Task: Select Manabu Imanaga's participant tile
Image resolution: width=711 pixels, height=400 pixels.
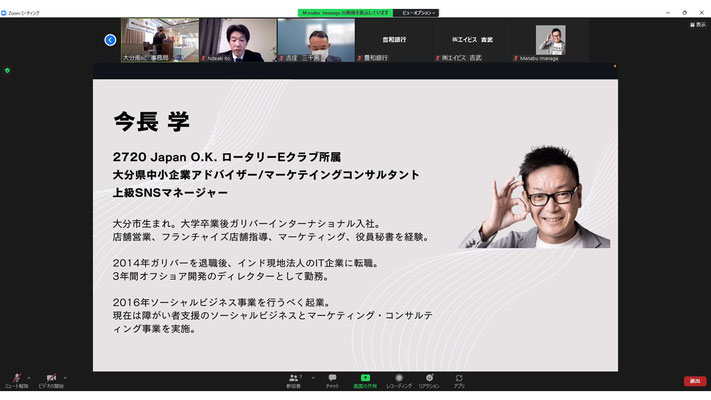Action: pos(550,40)
